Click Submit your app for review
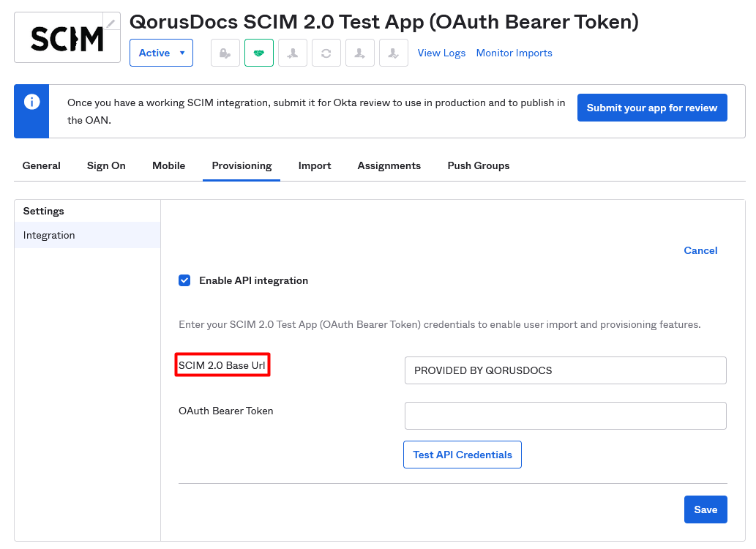 [x=652, y=108]
